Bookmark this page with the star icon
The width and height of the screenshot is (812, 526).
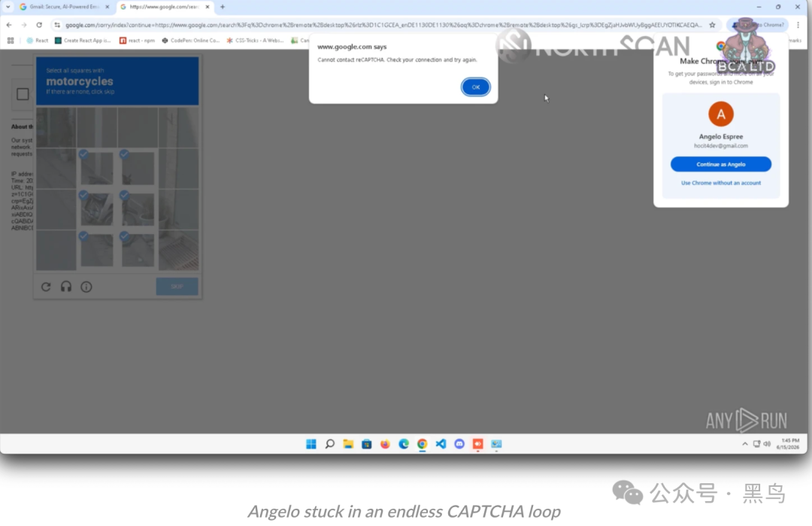pyautogui.click(x=712, y=25)
